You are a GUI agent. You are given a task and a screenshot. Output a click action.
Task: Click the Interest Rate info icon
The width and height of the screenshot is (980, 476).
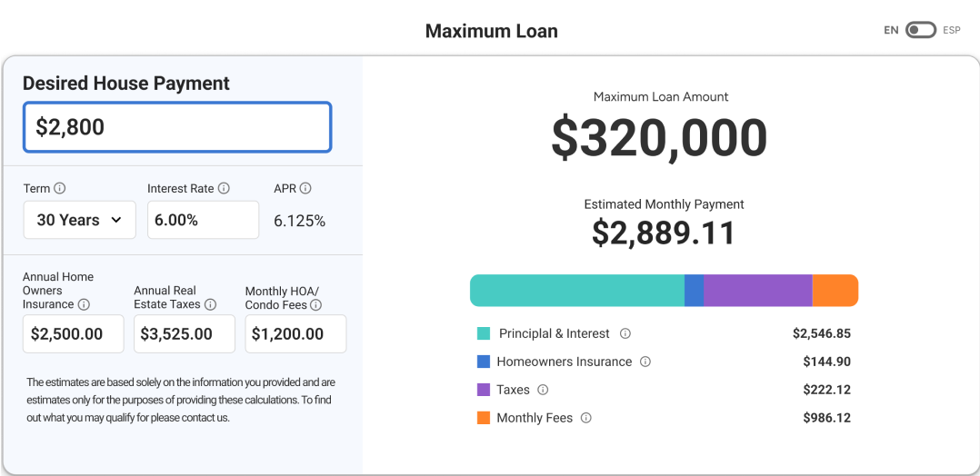point(224,189)
